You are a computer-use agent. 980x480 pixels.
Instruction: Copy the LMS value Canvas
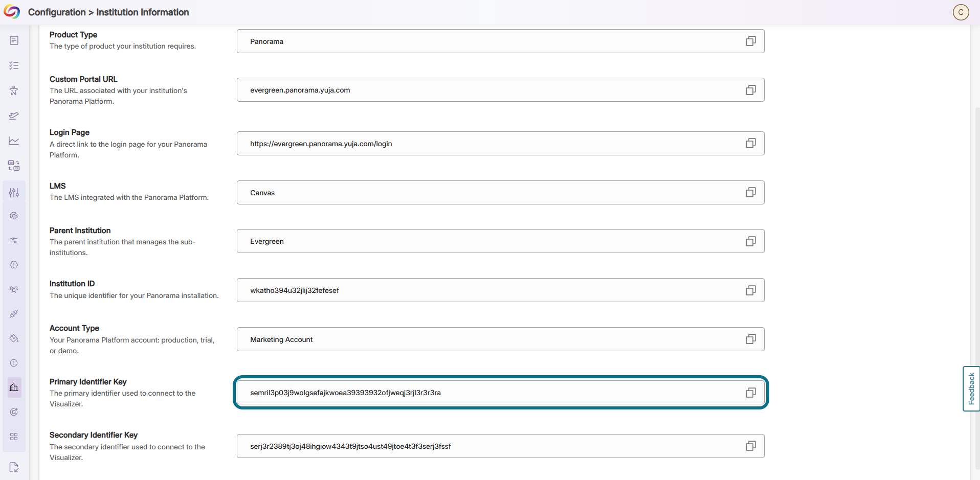click(x=750, y=192)
